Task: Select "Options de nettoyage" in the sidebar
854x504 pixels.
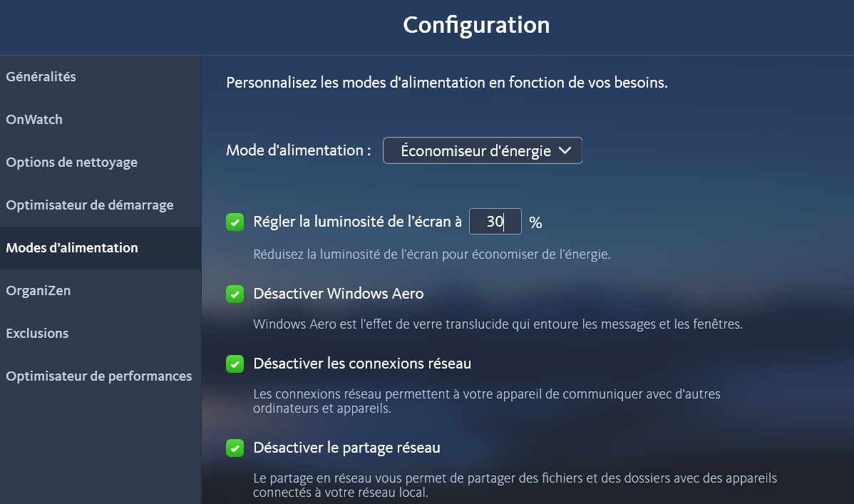Action: [71, 162]
